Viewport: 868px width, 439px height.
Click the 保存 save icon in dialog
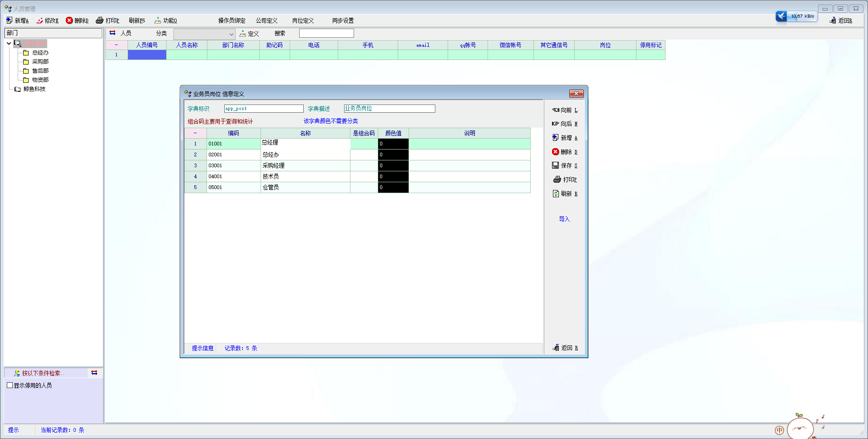click(x=555, y=165)
